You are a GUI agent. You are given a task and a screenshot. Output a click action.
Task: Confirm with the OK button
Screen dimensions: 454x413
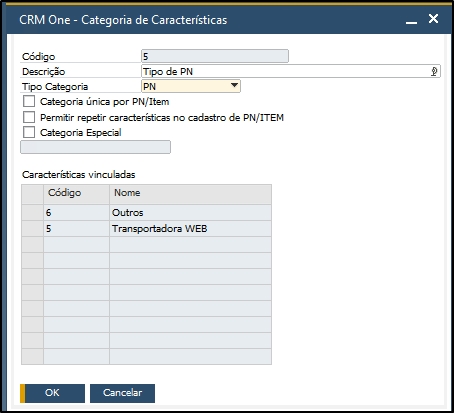pyautogui.click(x=52, y=393)
